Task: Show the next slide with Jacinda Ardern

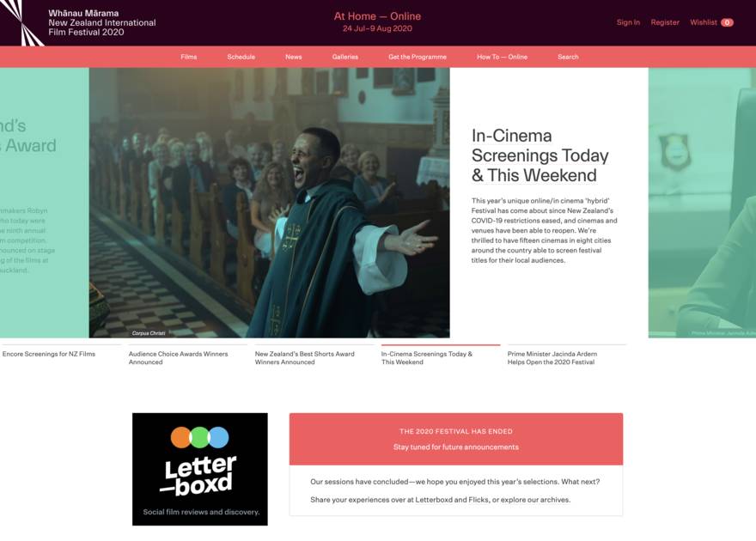Action: pyautogui.click(x=702, y=203)
